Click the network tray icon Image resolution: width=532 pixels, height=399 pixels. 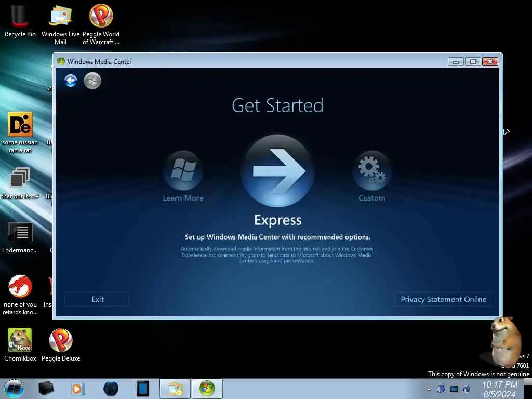point(441,389)
